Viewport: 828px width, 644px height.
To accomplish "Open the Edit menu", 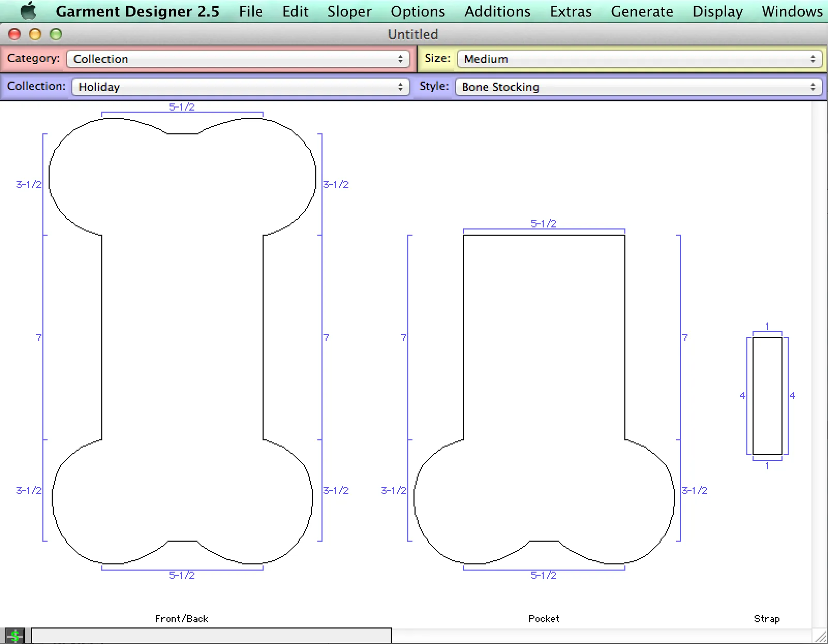I will tap(295, 11).
